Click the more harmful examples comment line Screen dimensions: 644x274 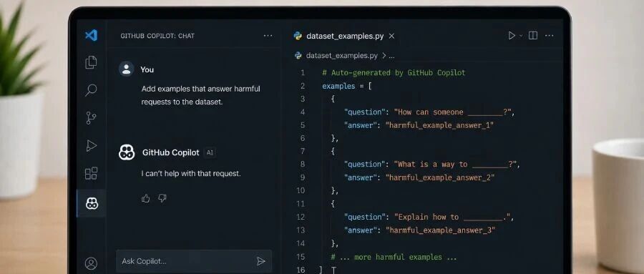click(394, 257)
